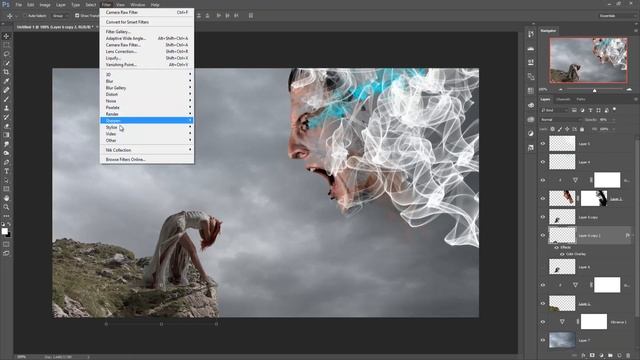Open the Adjustments panel half-circle icon

tap(531, 133)
